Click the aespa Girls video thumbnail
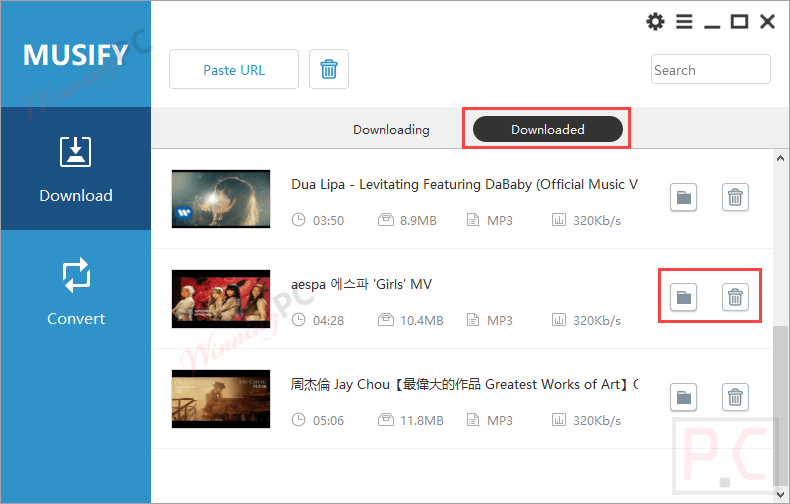 [221, 299]
